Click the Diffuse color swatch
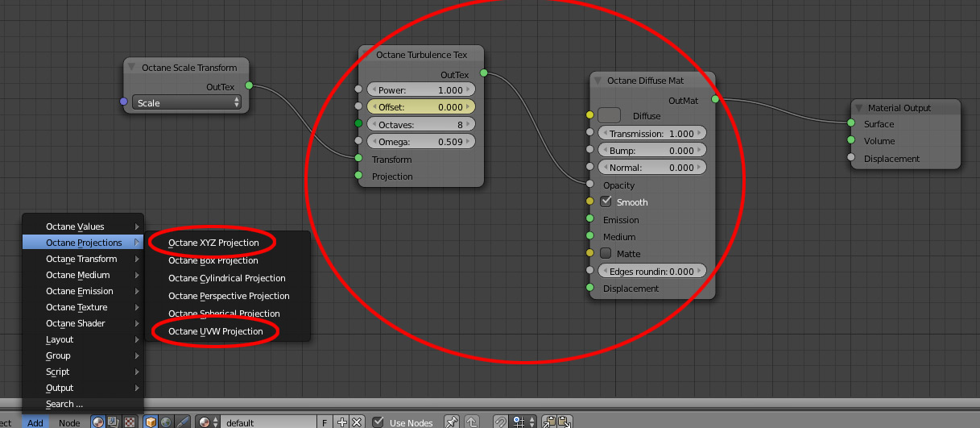The height and width of the screenshot is (428, 980). click(609, 116)
